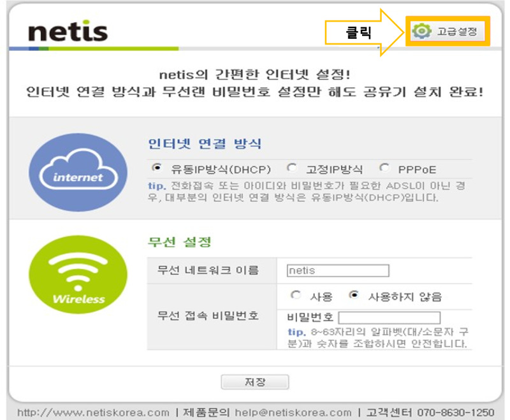Select PPPoE radio button
The image size is (510, 420).
[x=384, y=168]
